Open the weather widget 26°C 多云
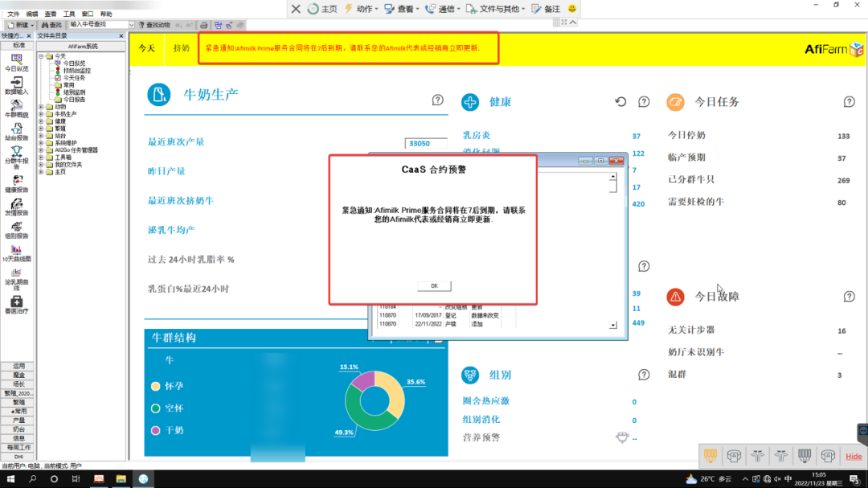The height and width of the screenshot is (488, 868). [x=709, y=479]
